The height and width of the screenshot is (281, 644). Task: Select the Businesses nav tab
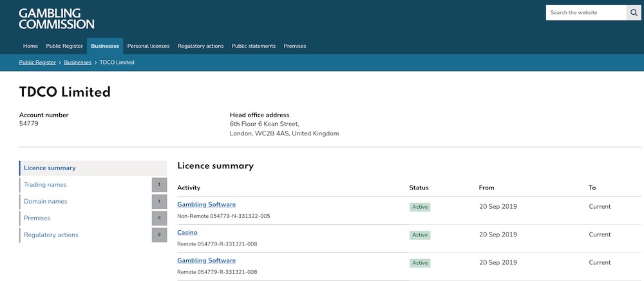pyautogui.click(x=105, y=46)
